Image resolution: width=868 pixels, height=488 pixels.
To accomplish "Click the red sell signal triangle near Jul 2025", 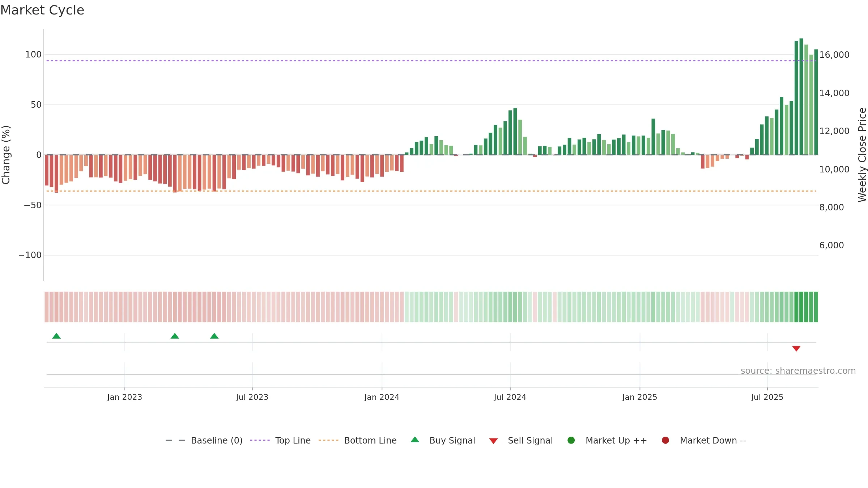I will [x=796, y=348].
